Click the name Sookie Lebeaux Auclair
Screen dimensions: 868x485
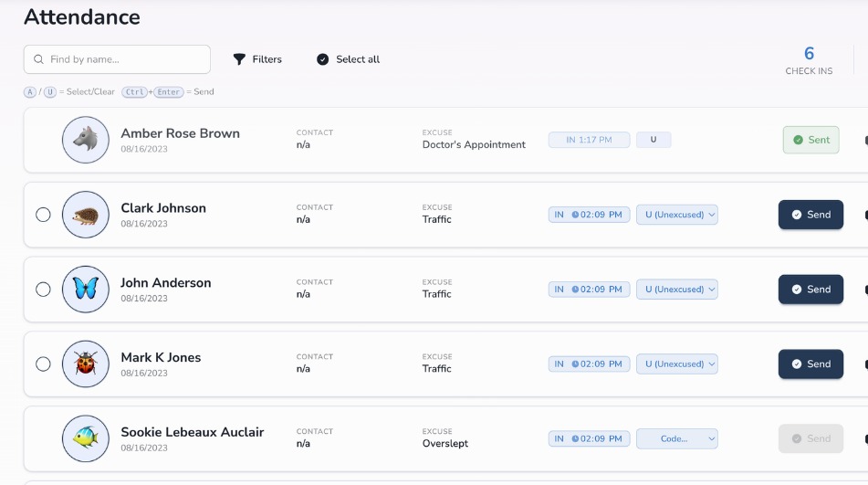tap(193, 432)
